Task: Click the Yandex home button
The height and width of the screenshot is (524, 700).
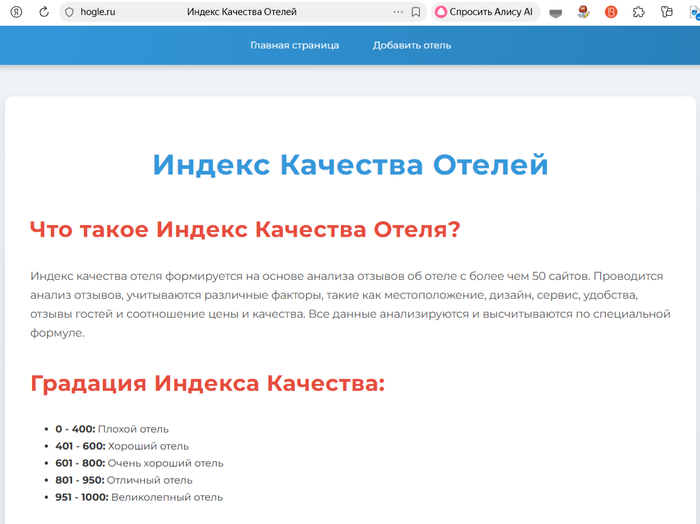Action: click(x=16, y=12)
